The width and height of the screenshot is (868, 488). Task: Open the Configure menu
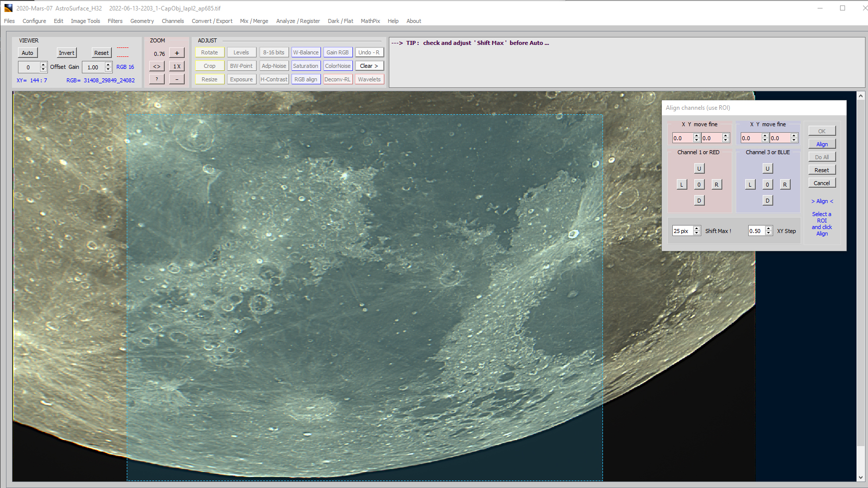pyautogui.click(x=34, y=21)
